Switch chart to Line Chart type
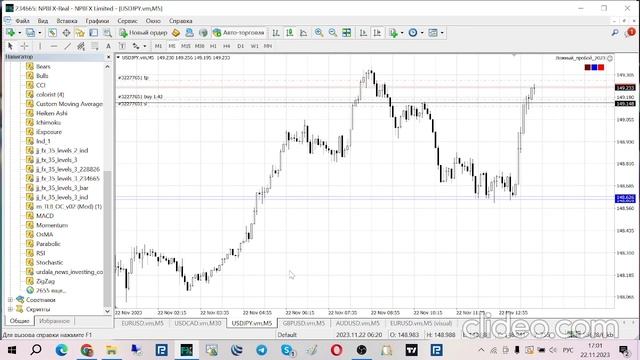 pos(303,33)
